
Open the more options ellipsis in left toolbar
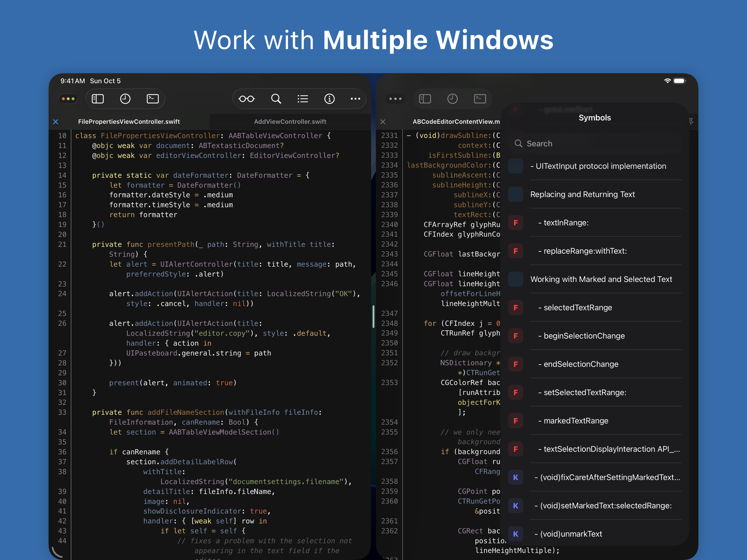click(355, 98)
